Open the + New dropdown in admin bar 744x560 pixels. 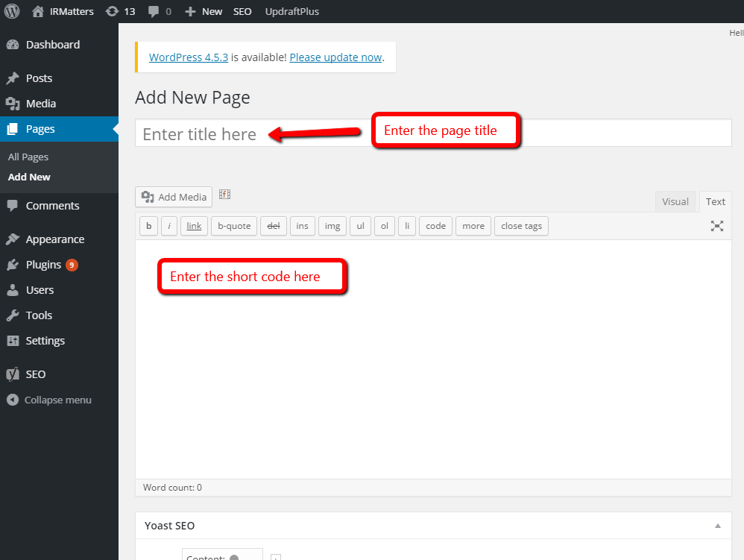pyautogui.click(x=204, y=11)
